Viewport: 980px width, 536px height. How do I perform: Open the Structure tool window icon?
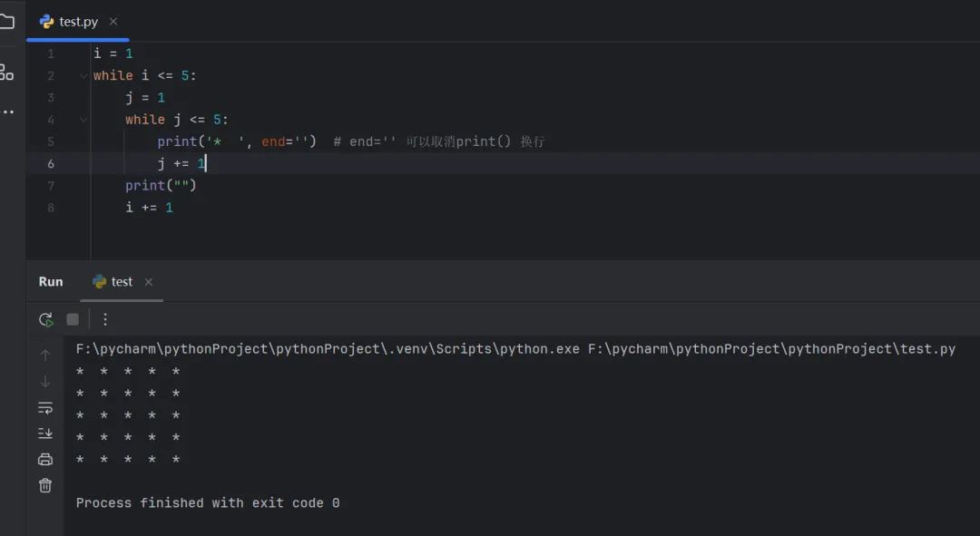7,73
